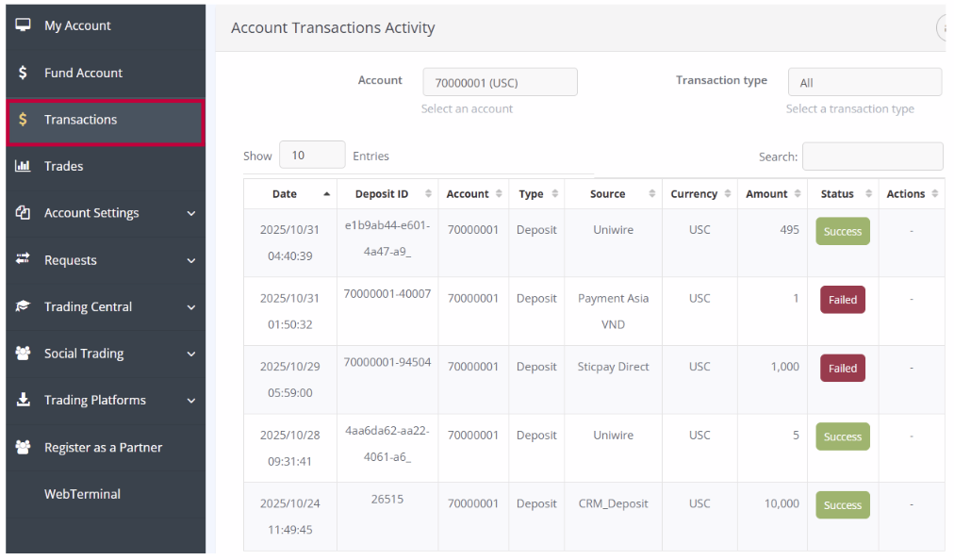Expand the Social Trading chevron

[x=191, y=354]
